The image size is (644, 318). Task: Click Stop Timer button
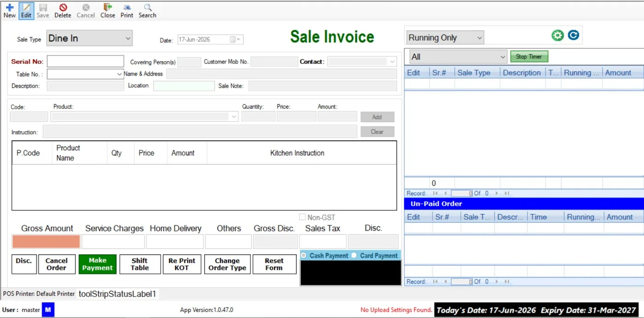tap(529, 57)
